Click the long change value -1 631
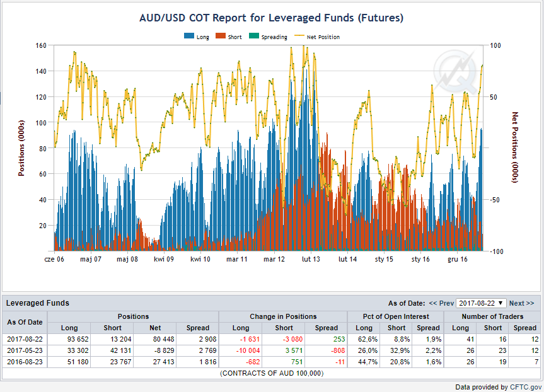The height and width of the screenshot is (392, 544). [x=250, y=339]
